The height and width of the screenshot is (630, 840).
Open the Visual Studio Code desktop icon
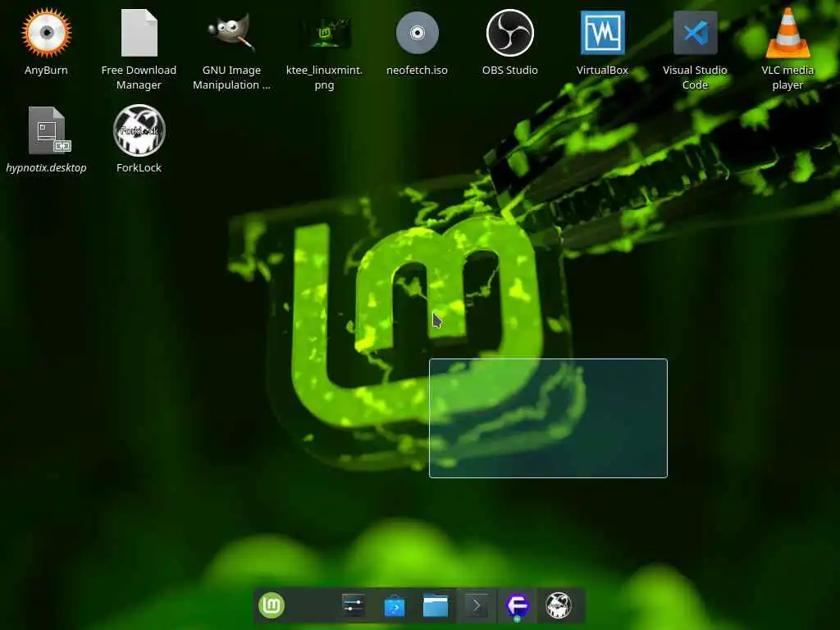[696, 33]
